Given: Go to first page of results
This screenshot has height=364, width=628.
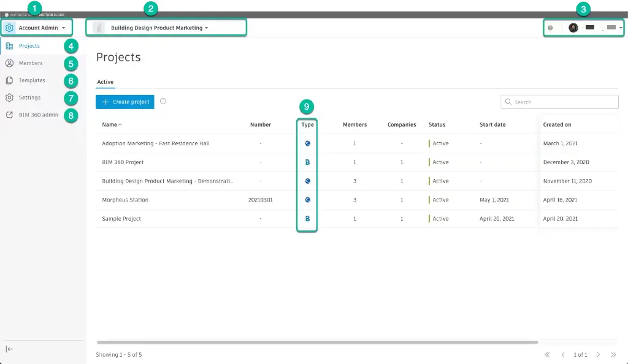Looking at the screenshot, I should point(547,355).
